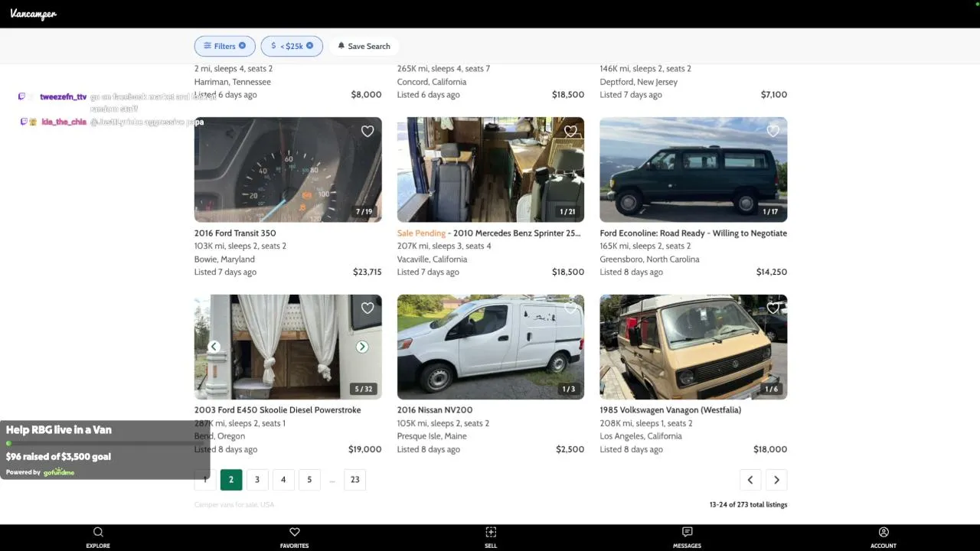Click the 'Vacaville, California' location text
Viewport: 980px width, 551px height.
432,259
